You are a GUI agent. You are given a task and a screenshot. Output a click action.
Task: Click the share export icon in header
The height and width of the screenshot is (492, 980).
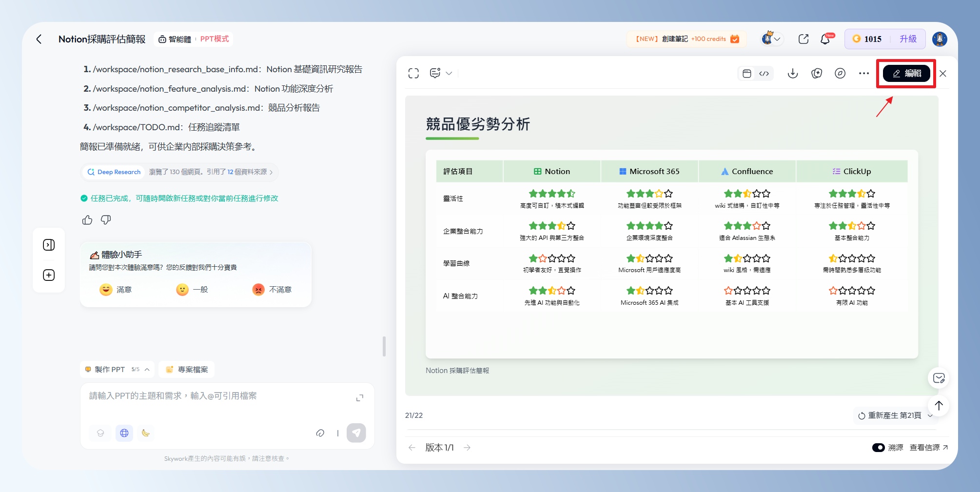pyautogui.click(x=803, y=39)
